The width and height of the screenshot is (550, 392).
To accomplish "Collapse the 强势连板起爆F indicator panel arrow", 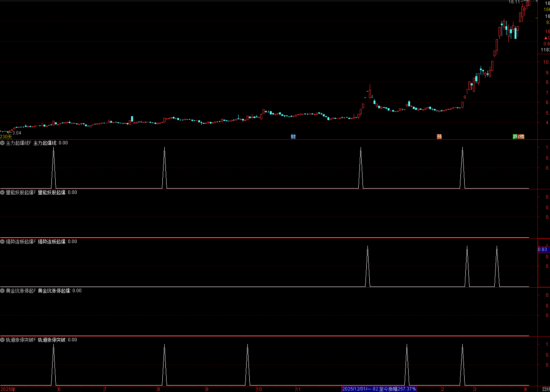I will tap(3, 242).
